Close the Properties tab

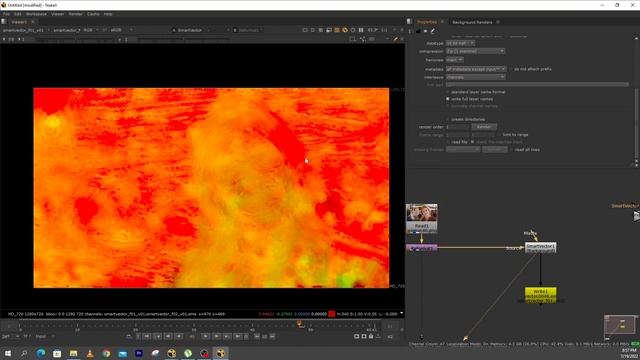coord(442,22)
